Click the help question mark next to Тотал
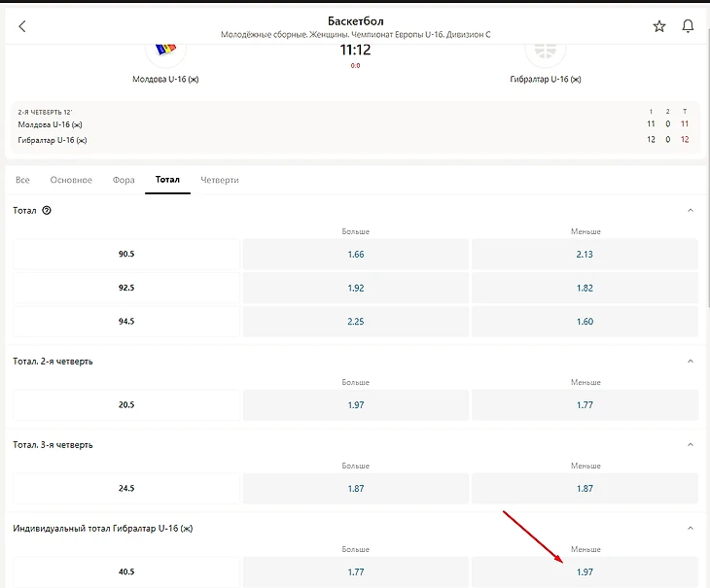Screen dimensions: 710x588 click(x=47, y=210)
